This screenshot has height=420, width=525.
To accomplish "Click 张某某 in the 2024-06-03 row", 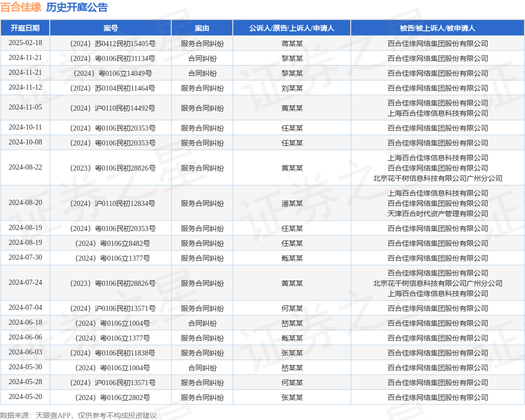I will coord(292,353).
